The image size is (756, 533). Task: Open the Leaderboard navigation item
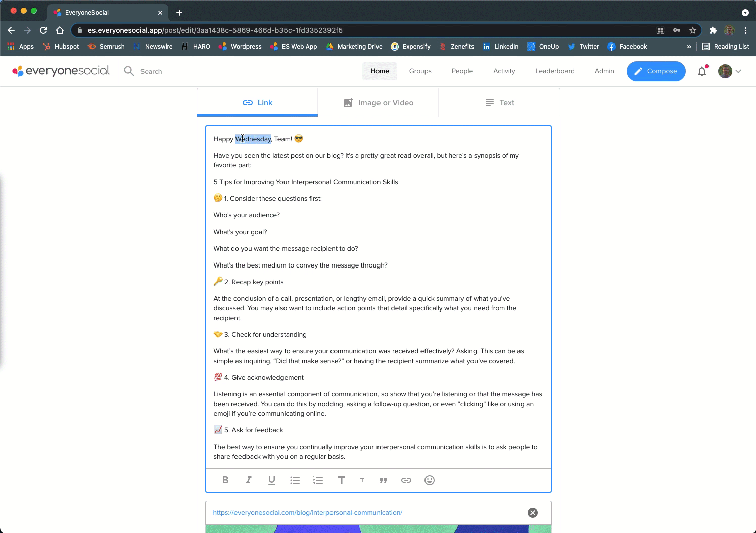pos(555,71)
